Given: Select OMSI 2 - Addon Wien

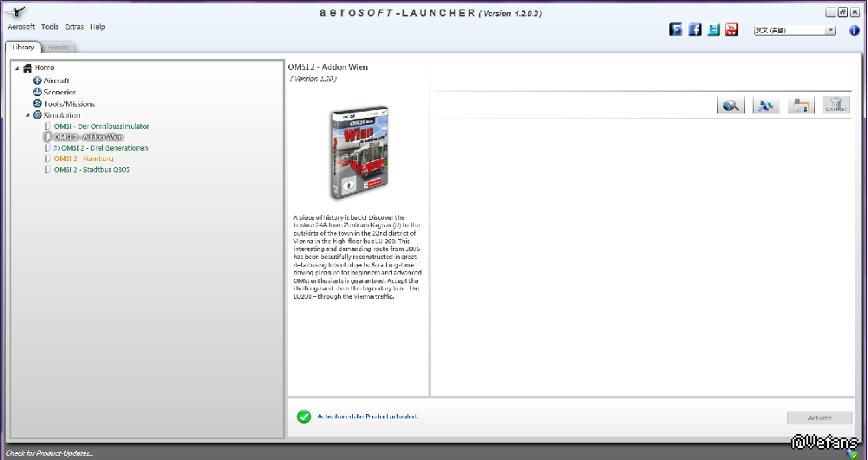Looking at the screenshot, I should [88, 137].
